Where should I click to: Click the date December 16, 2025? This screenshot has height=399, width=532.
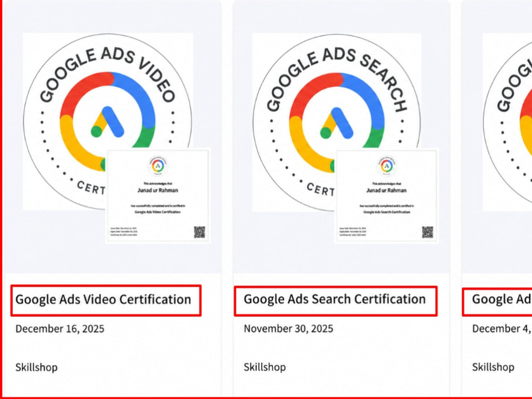coord(60,329)
